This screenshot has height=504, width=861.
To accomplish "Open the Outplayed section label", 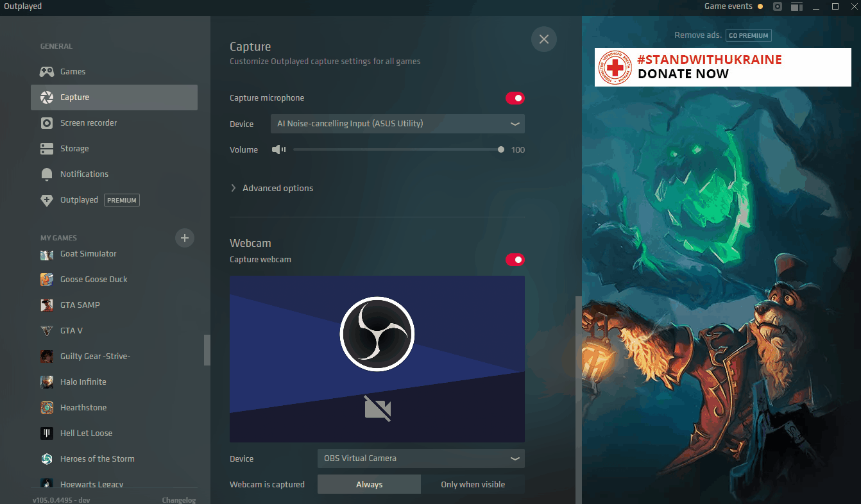I will pos(79,200).
